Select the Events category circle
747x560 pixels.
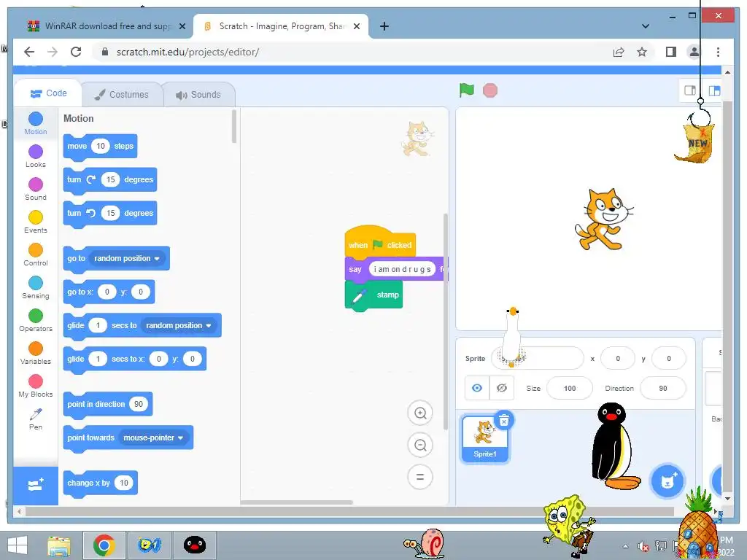pos(36,217)
